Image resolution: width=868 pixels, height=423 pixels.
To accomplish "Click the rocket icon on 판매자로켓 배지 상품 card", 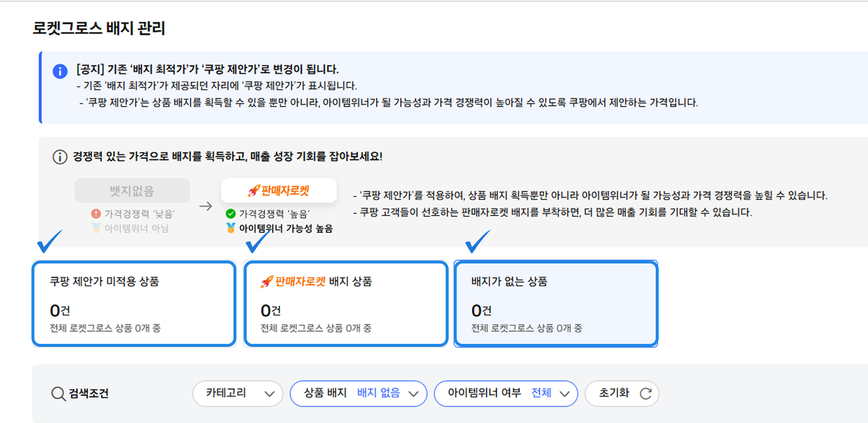I will 266,281.
